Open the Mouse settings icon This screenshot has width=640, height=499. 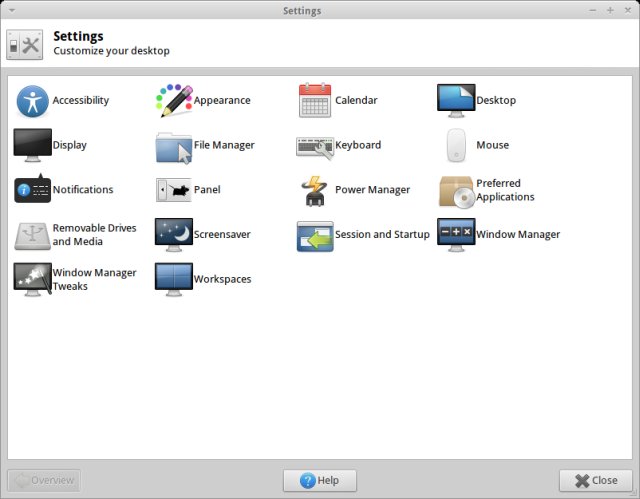pos(456,145)
